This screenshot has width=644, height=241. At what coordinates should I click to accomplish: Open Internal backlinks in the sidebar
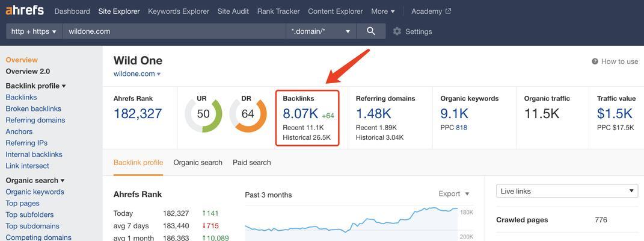click(x=34, y=155)
